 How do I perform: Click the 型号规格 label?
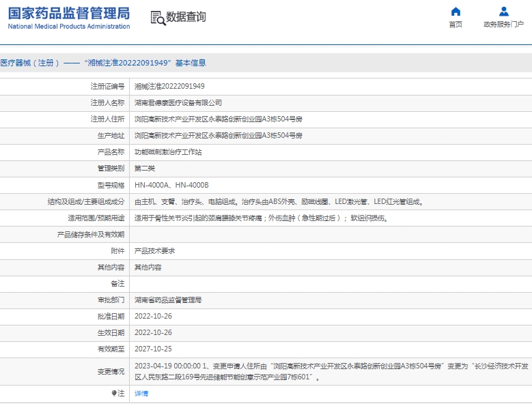(x=111, y=185)
